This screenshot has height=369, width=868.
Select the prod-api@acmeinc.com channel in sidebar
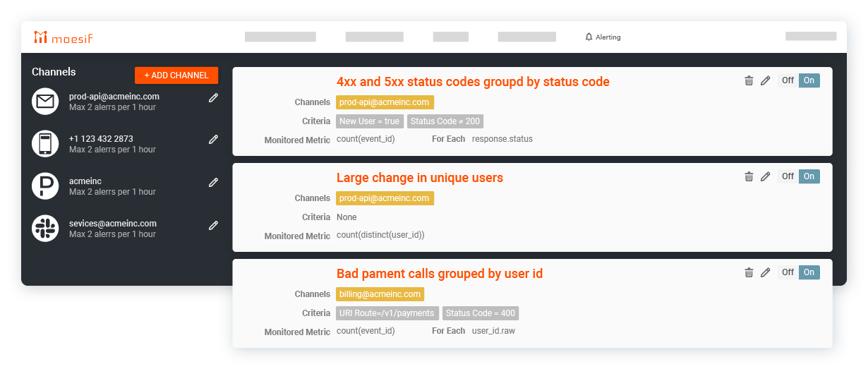pyautogui.click(x=114, y=97)
